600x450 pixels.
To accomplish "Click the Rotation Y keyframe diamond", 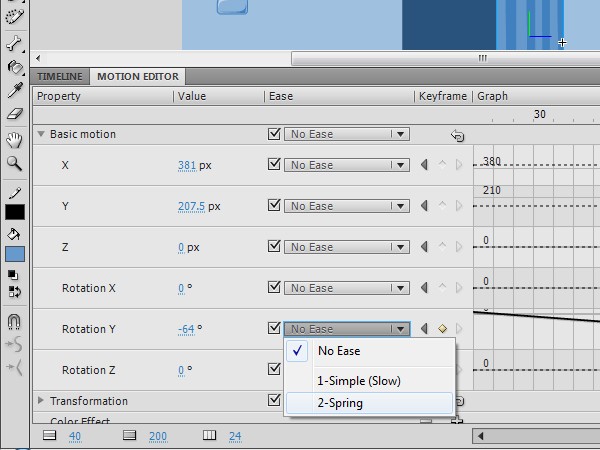I will (442, 329).
